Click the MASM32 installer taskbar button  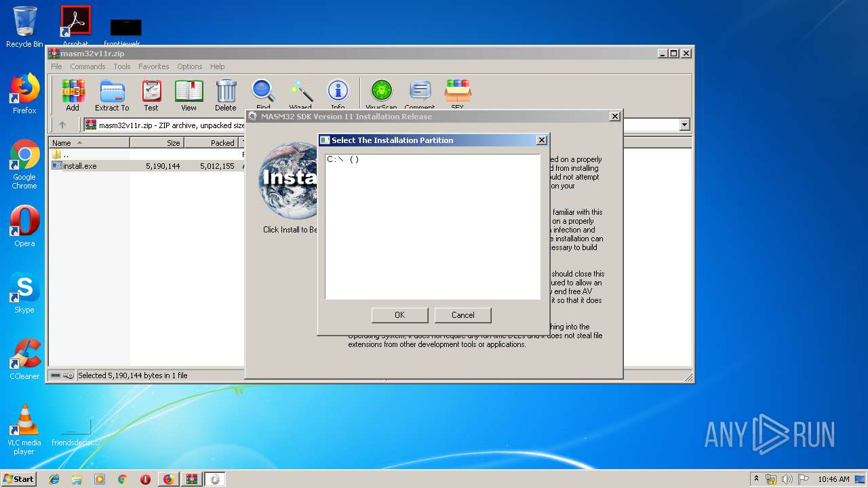pyautogui.click(x=215, y=479)
